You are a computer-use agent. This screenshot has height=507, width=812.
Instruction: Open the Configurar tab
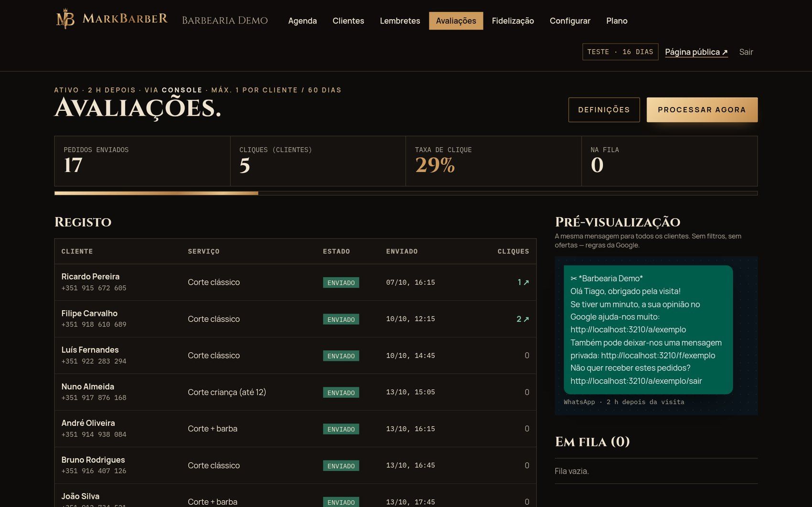[570, 21]
